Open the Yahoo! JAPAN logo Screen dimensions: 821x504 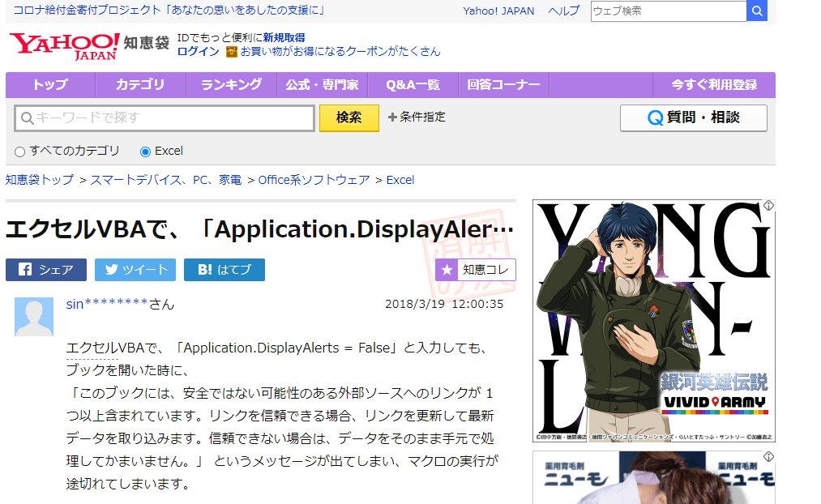click(64, 46)
